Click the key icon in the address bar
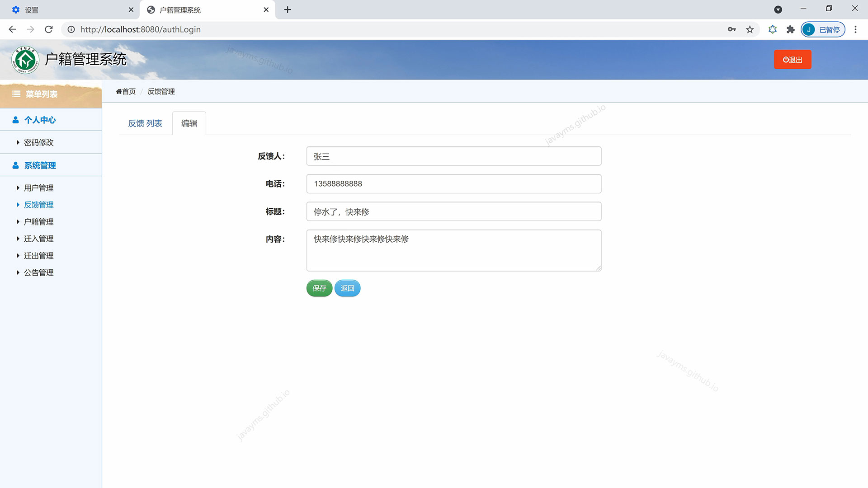Screen dimensions: 868x488 (x=731, y=29)
